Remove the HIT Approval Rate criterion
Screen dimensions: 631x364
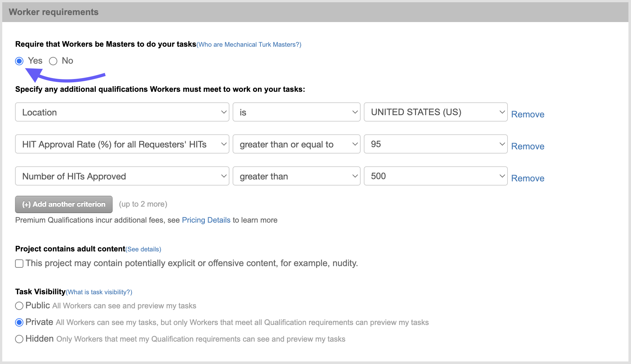(x=527, y=146)
